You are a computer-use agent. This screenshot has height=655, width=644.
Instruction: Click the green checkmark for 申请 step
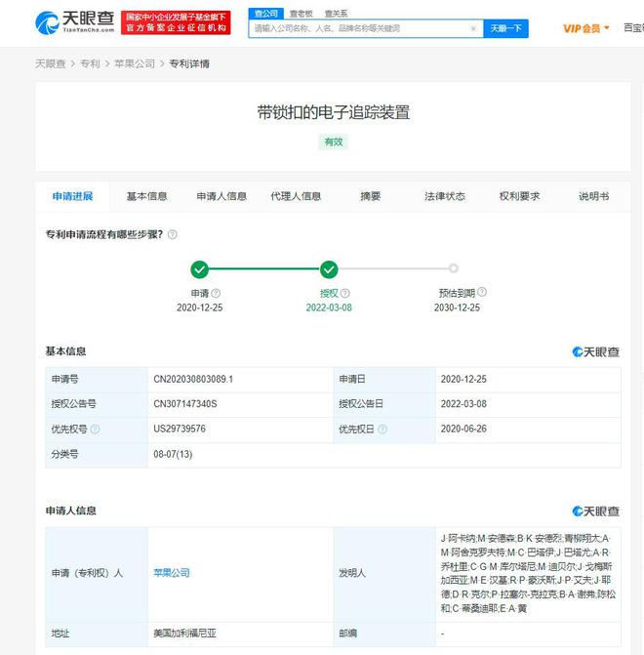(200, 269)
